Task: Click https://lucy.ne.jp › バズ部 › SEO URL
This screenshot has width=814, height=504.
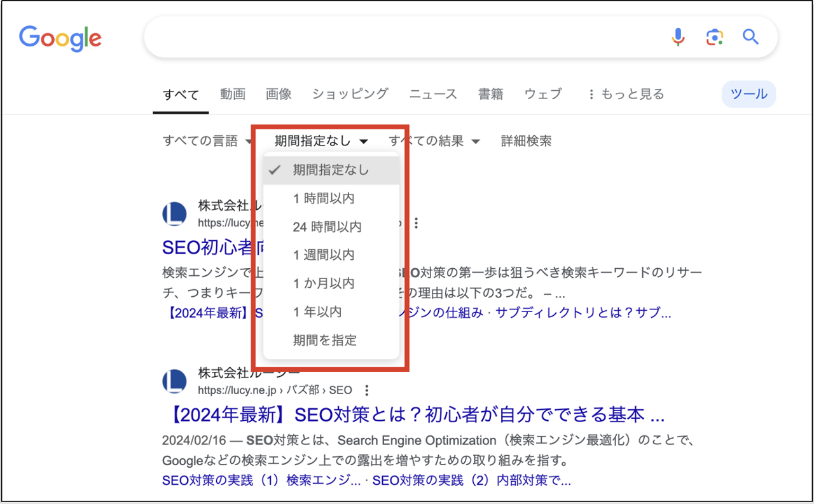Action: point(275,390)
